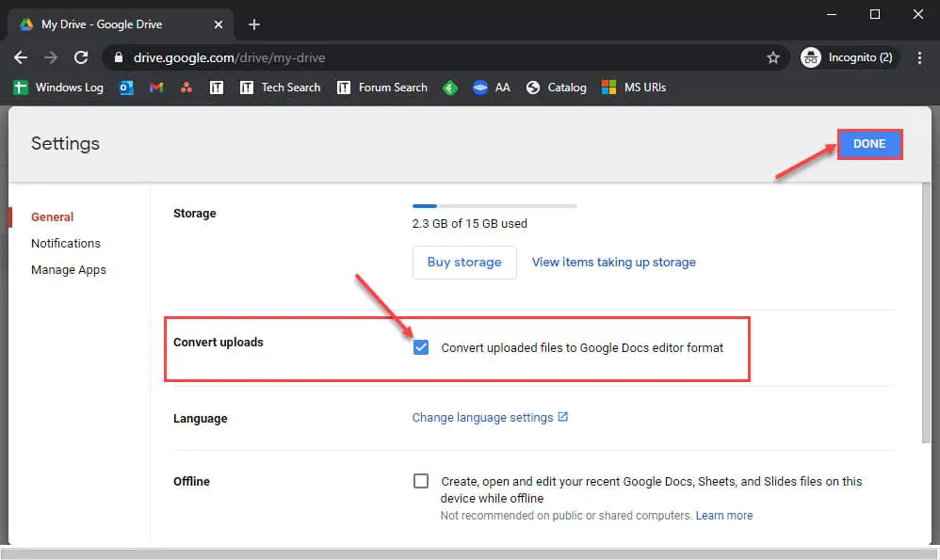940x560 pixels.
Task: Reload the page with refresh icon
Action: click(x=81, y=57)
